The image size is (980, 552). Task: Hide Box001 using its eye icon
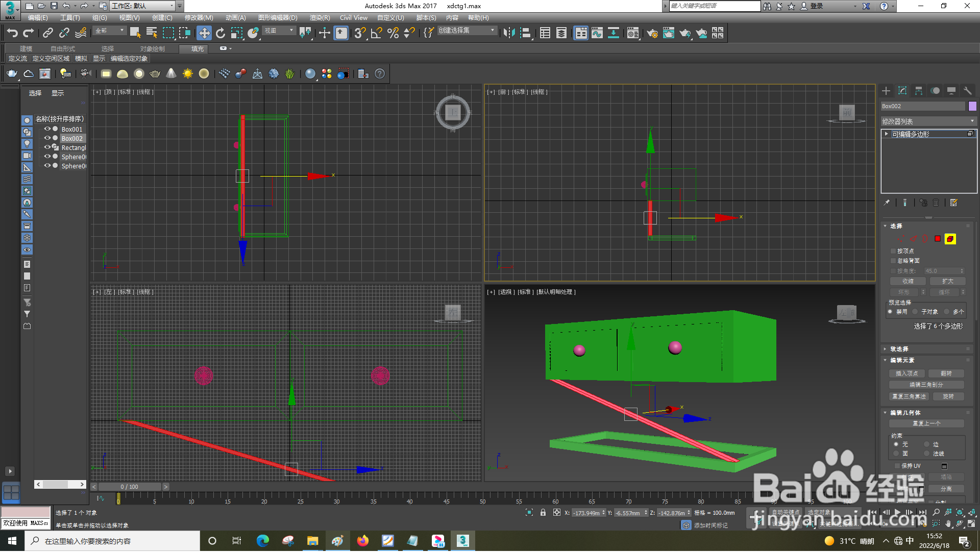(47, 129)
